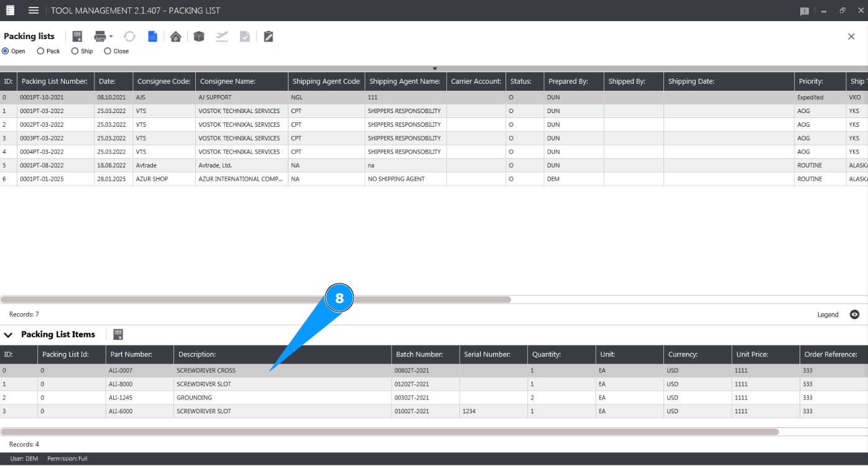The width and height of the screenshot is (868, 466).
Task: Click the GROUNDING description cell
Action: tap(282, 398)
